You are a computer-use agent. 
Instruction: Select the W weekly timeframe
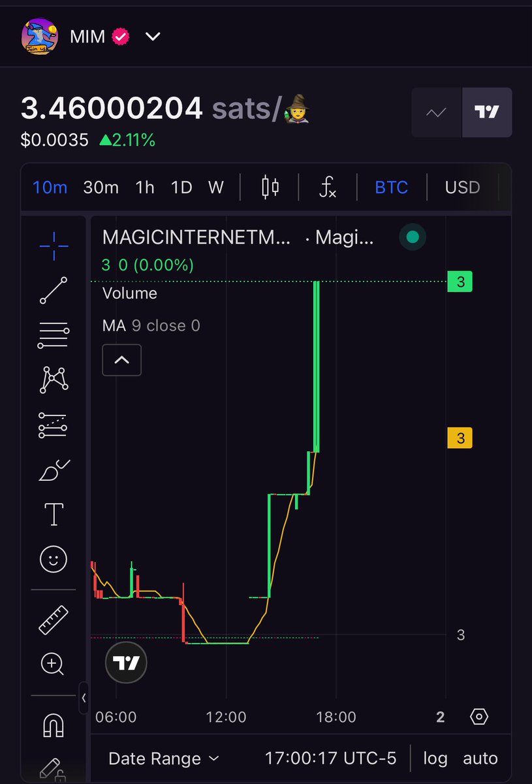click(216, 188)
